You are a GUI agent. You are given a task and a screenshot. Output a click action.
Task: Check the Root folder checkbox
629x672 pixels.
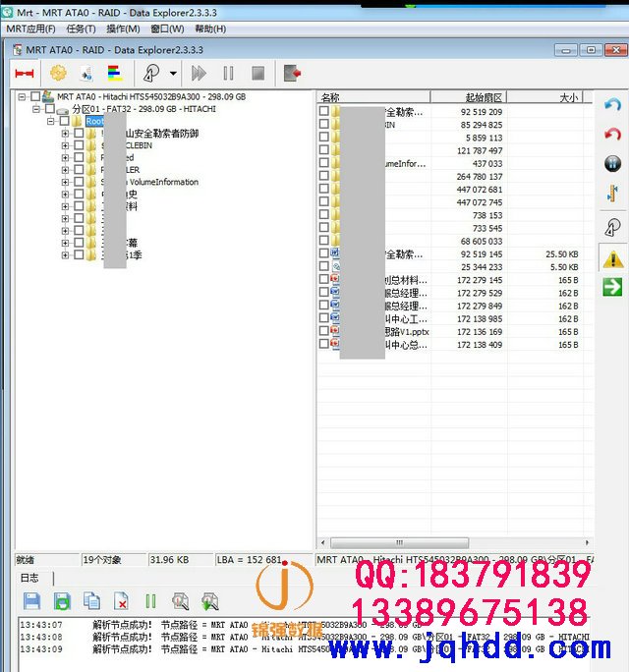coord(64,121)
